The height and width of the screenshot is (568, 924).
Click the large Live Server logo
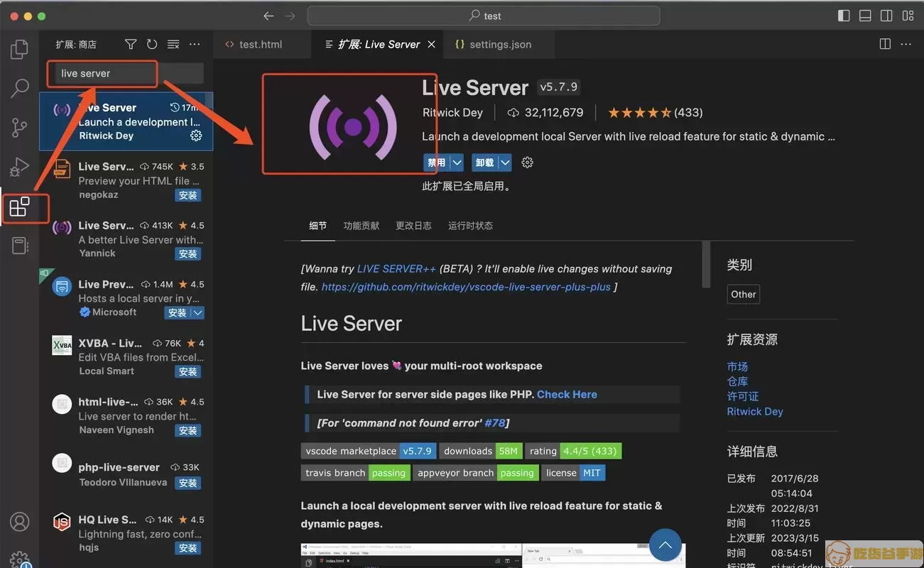click(353, 127)
